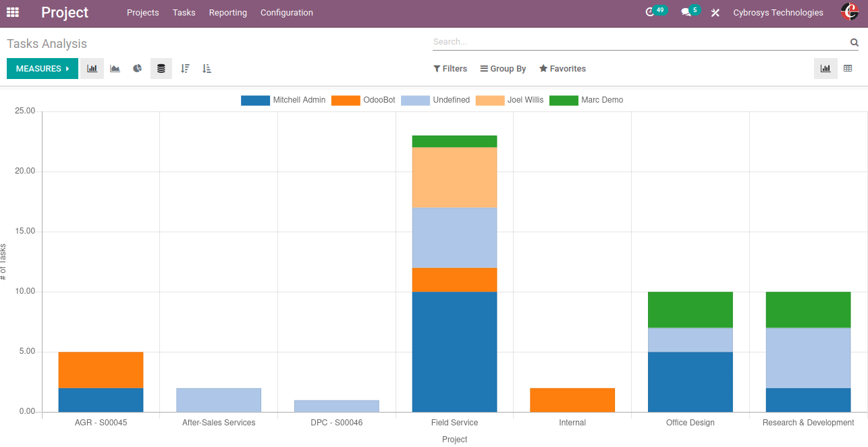The width and height of the screenshot is (868, 447).
Task: Focus the search input field
Action: pyautogui.click(x=640, y=42)
